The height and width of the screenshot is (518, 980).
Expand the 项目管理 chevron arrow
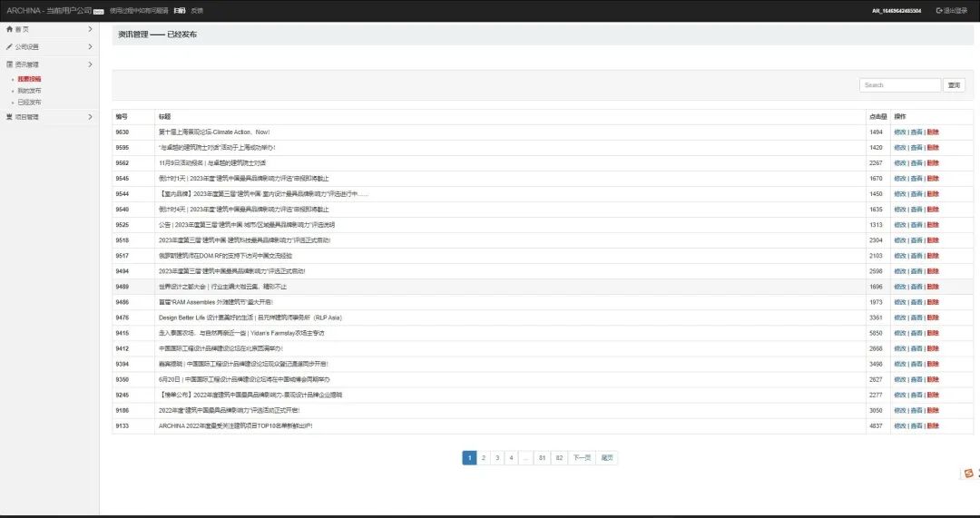pyautogui.click(x=90, y=117)
